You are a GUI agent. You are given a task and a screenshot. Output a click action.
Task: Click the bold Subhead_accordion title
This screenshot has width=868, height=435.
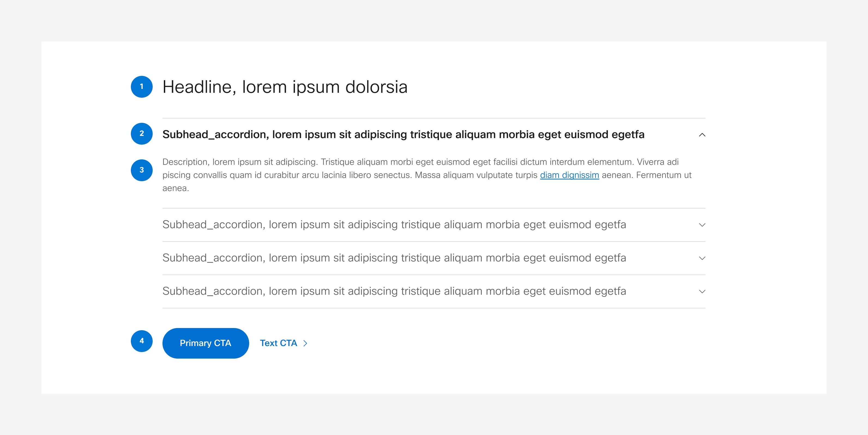point(403,135)
